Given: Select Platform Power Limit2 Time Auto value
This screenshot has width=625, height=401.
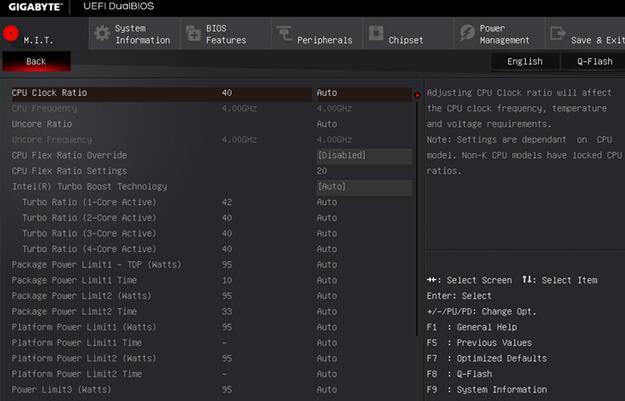Looking at the screenshot, I should pos(326,374).
